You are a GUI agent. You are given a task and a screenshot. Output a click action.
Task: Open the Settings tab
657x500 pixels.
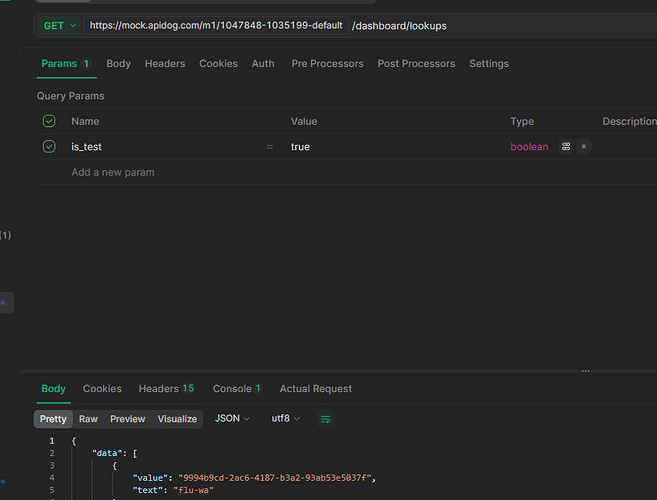click(489, 64)
